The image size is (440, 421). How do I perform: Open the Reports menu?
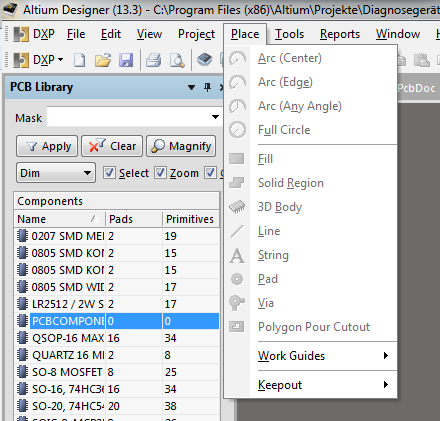pos(340,34)
